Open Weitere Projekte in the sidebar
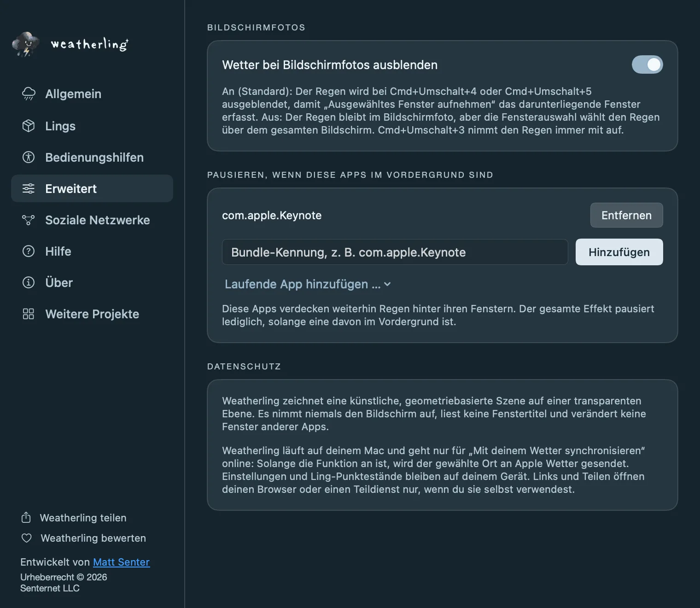Viewport: 700px width, 608px height. 92,314
